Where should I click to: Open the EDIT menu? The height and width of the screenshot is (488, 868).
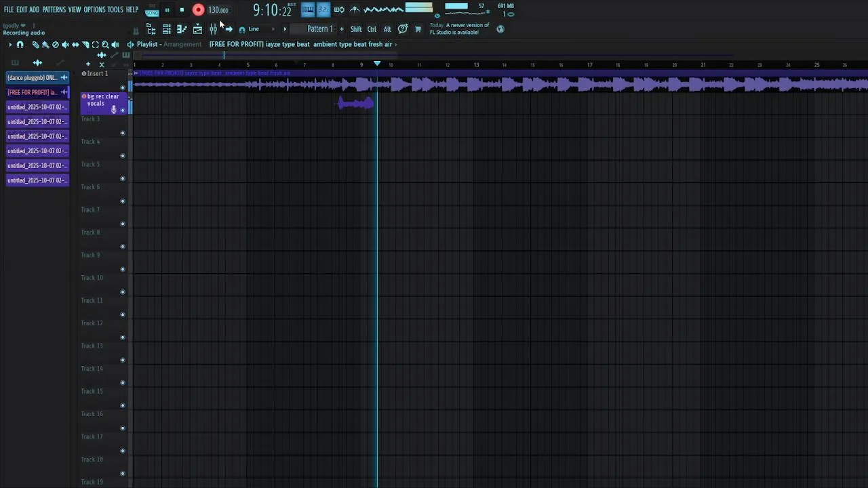coord(22,9)
